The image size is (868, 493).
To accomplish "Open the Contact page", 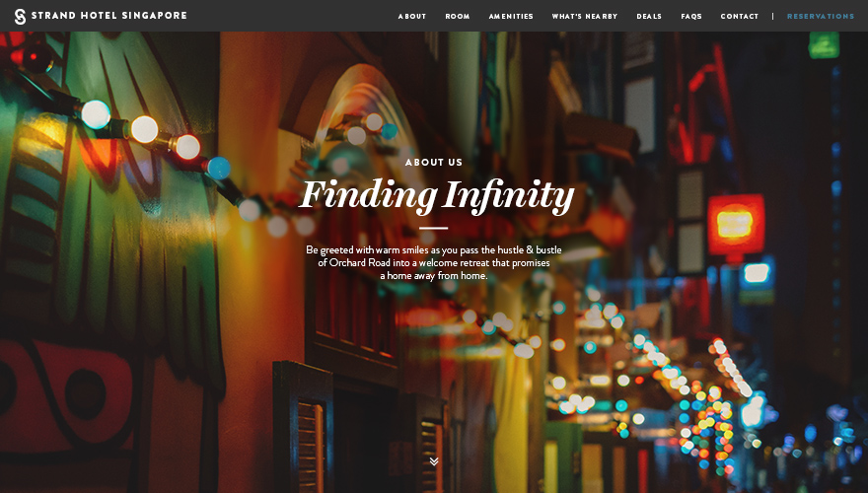I will 740,17.
